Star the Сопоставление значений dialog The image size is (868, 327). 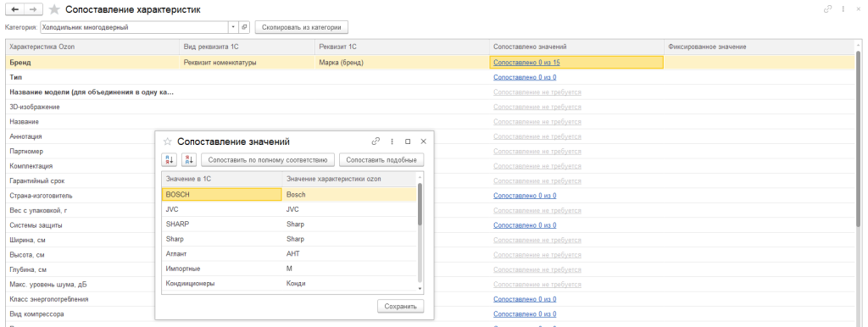click(x=167, y=141)
